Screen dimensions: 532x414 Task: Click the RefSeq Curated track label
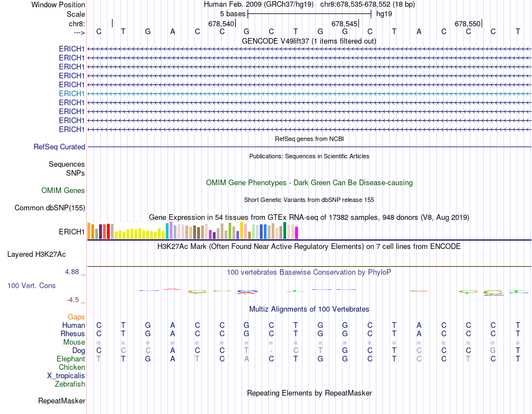(x=59, y=147)
